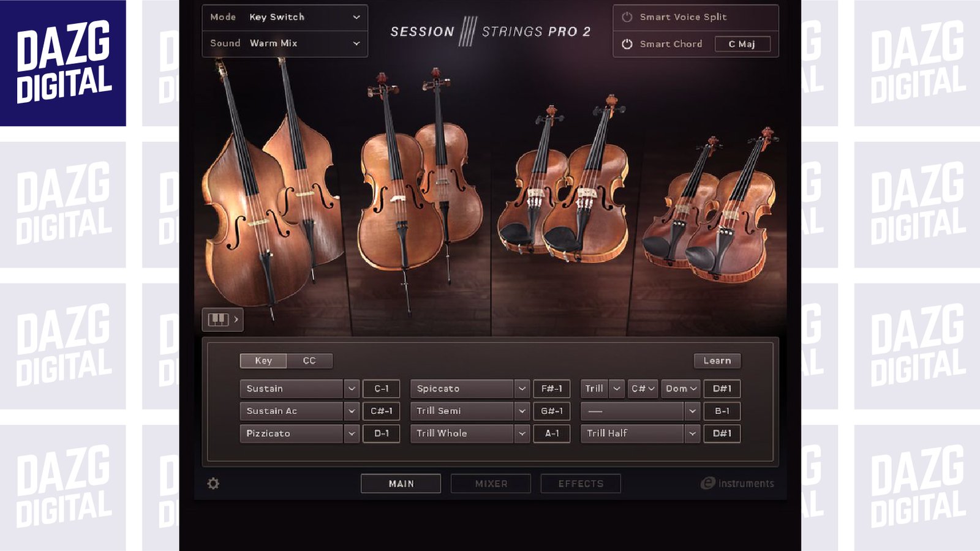Open the settings gear icon
The width and height of the screenshot is (980, 551).
coord(213,484)
